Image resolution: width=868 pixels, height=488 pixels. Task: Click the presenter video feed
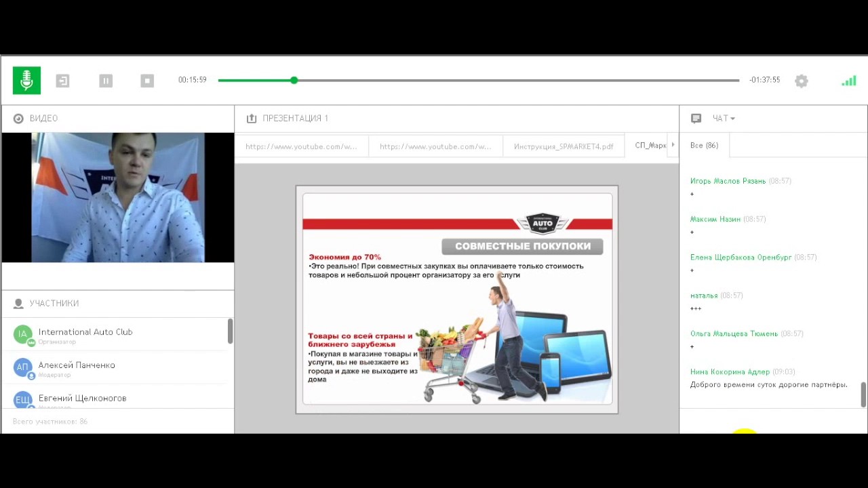118,197
